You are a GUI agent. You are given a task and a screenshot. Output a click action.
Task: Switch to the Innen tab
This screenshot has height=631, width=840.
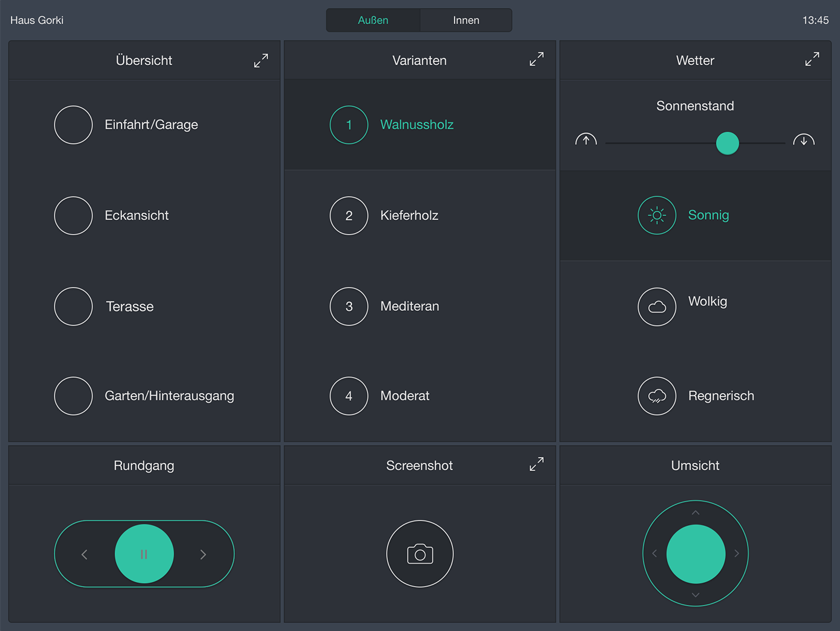pos(466,21)
